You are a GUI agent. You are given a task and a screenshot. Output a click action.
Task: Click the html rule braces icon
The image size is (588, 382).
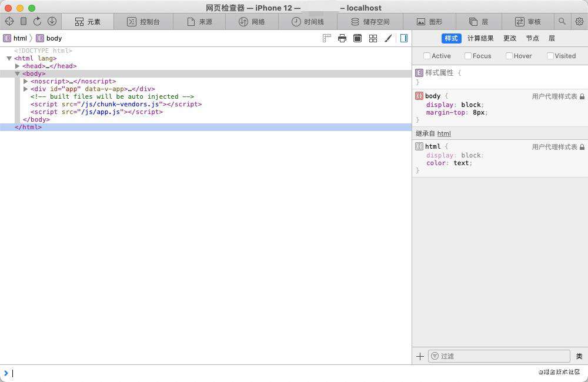pyautogui.click(x=419, y=146)
